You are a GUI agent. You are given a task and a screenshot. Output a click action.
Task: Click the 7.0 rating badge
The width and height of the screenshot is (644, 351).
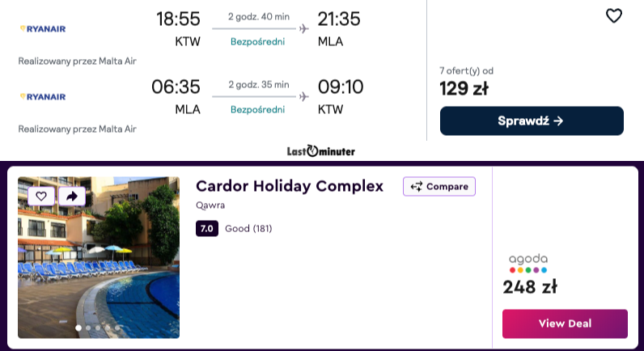[206, 229]
